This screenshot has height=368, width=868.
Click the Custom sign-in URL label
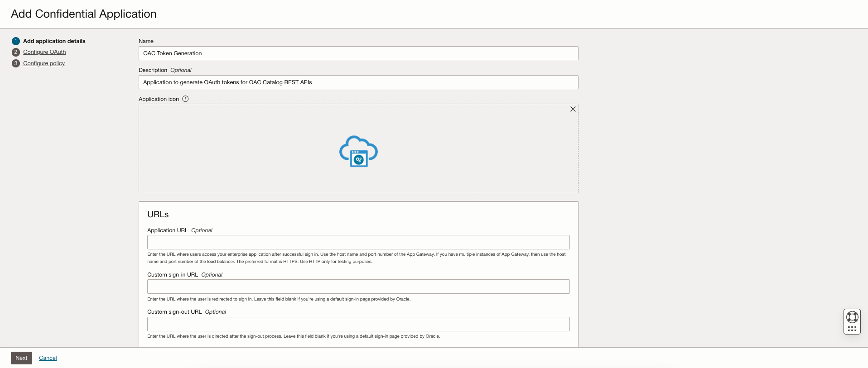pyautogui.click(x=173, y=275)
